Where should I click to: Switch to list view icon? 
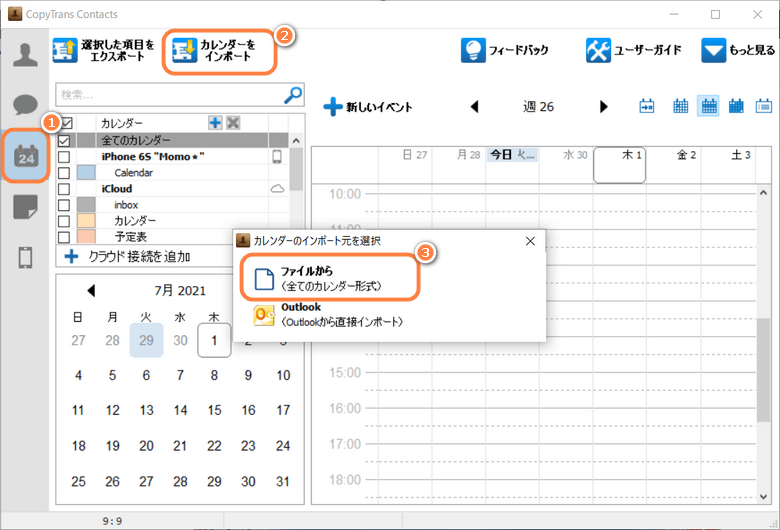click(764, 106)
